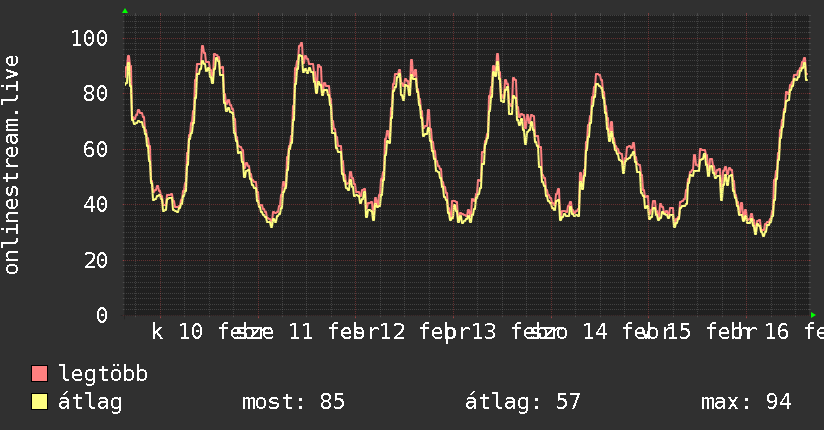The width and height of the screenshot is (824, 430).
Task: Click the 100 tick on the y-axis
Action: (x=89, y=38)
